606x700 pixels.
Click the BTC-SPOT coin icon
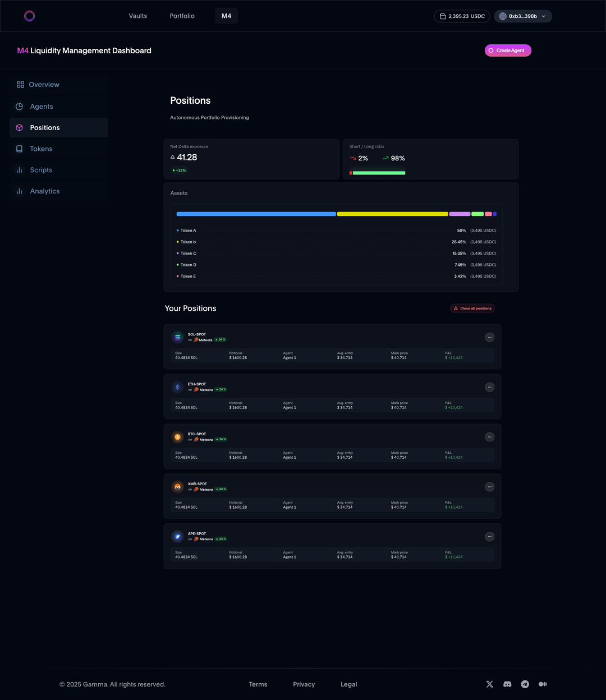[178, 437]
